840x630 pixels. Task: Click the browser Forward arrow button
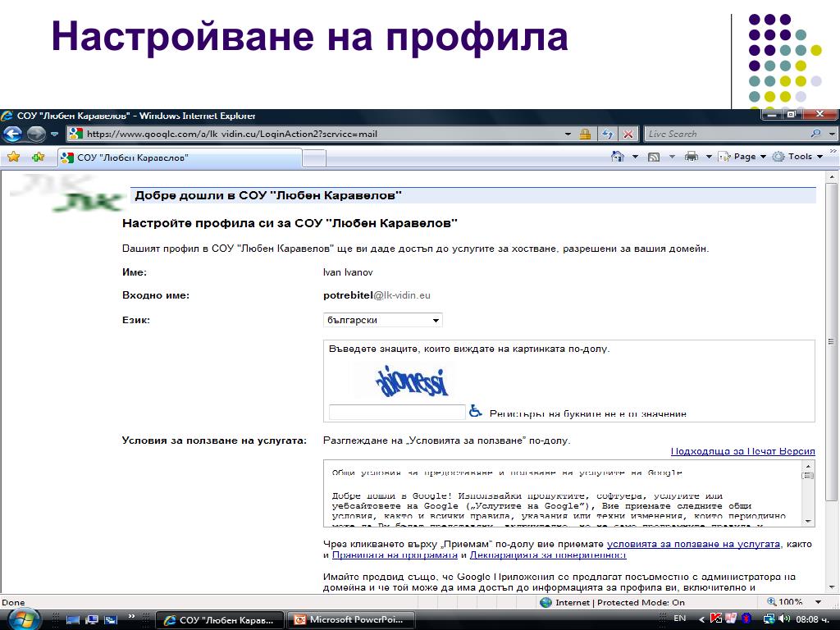pos(36,134)
